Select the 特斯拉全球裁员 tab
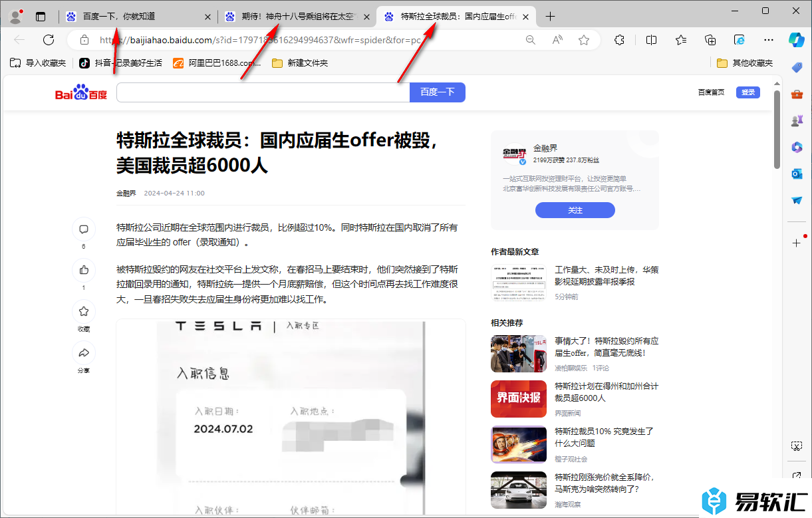 pos(456,17)
